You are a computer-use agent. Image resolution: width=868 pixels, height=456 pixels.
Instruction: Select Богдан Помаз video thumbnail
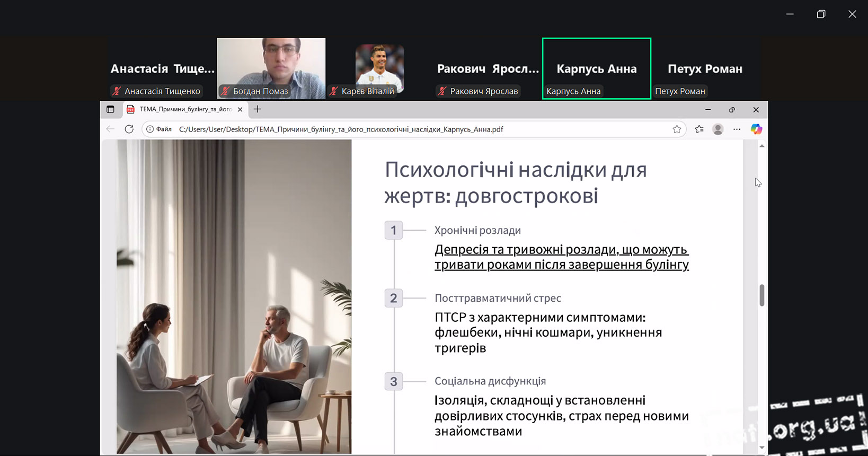(x=271, y=68)
